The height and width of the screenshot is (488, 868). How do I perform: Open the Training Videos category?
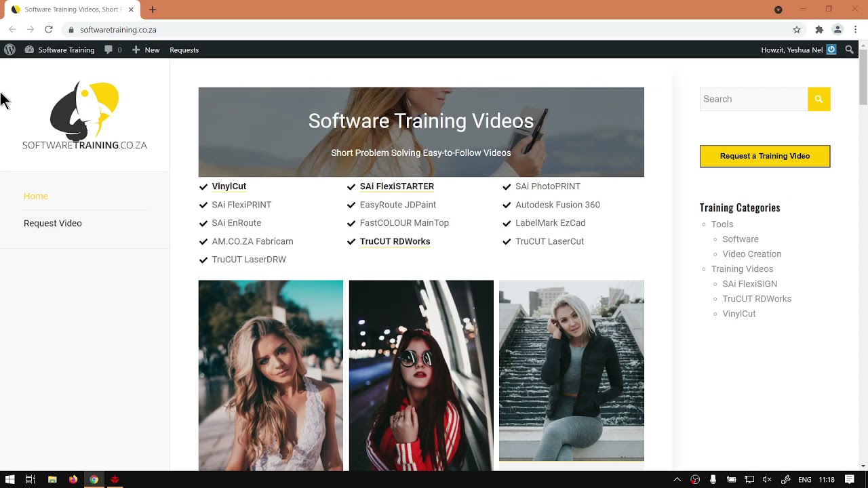(x=742, y=269)
